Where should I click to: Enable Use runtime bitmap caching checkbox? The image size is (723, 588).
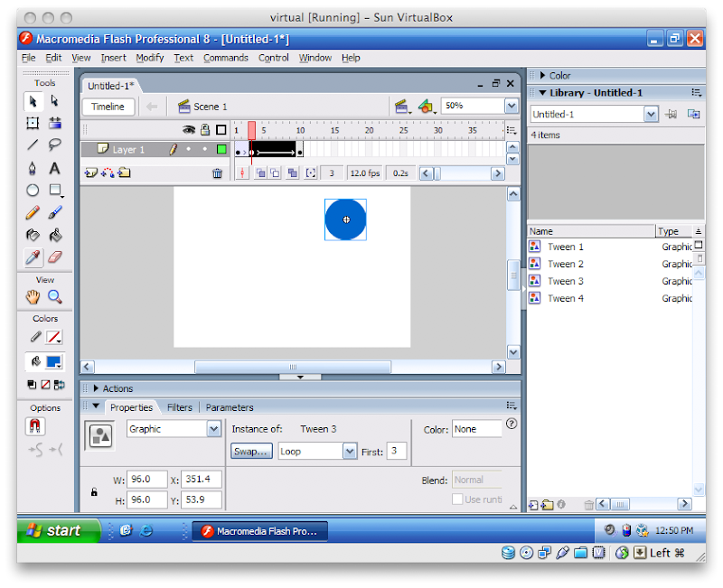[x=457, y=499]
